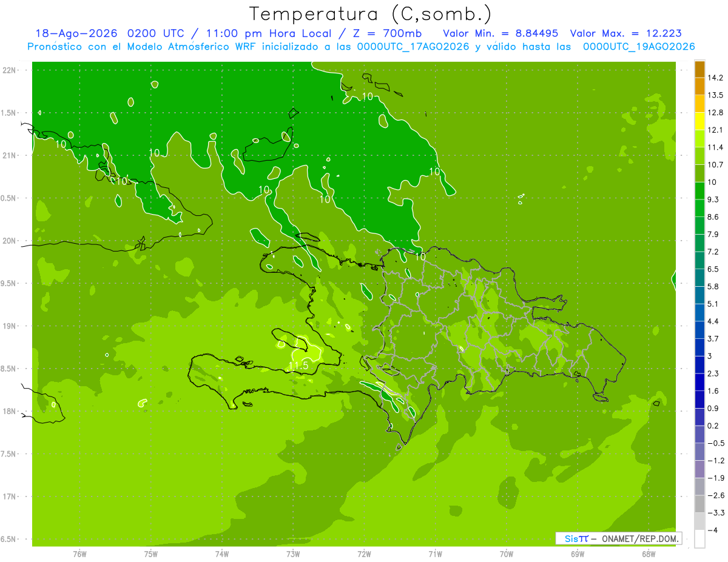This screenshot has width=728, height=562.
Task: Click the gray swatch between -3.3 and -2.6
Action: (699, 504)
